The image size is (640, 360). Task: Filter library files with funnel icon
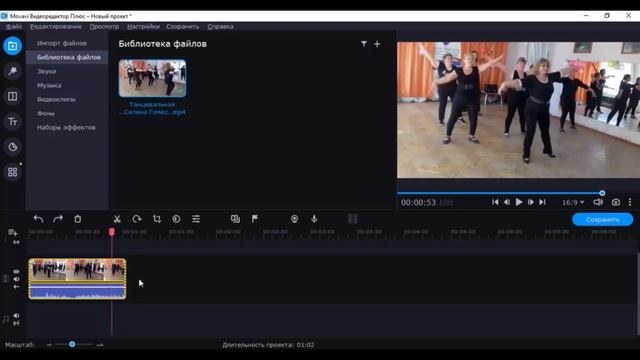[364, 44]
